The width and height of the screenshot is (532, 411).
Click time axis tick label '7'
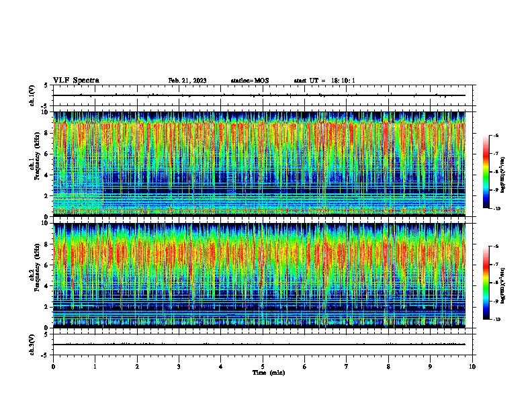pos(347,367)
